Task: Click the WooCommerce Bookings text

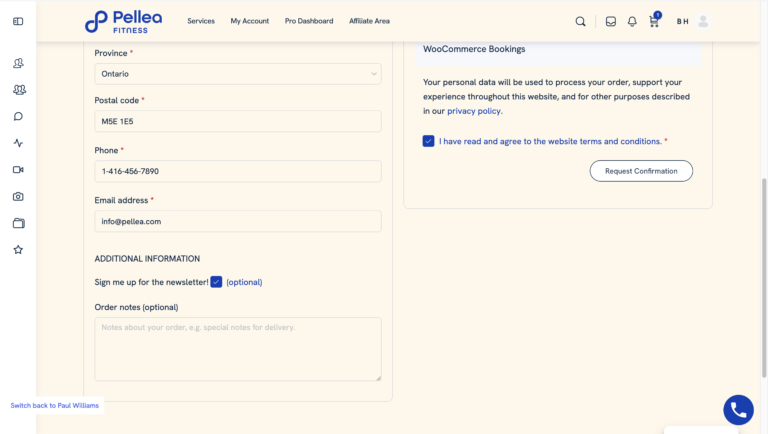Action: [474, 49]
